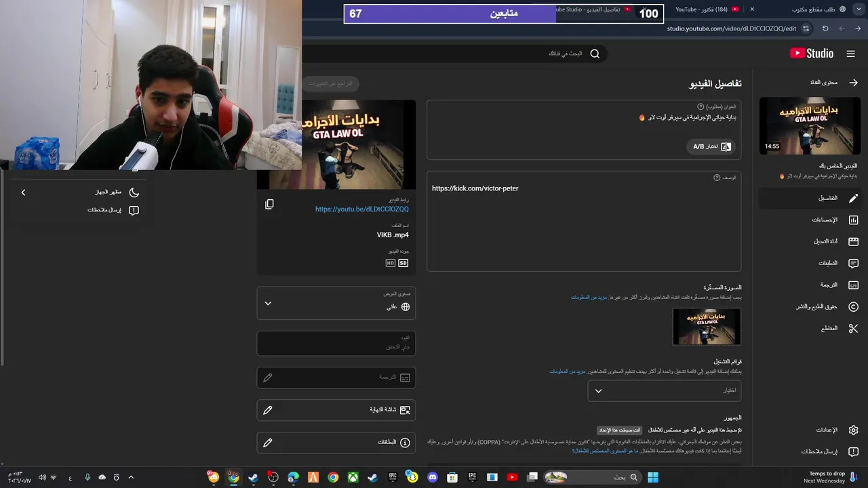
Task: Expand the appearance submenu chevron
Action: (23, 192)
